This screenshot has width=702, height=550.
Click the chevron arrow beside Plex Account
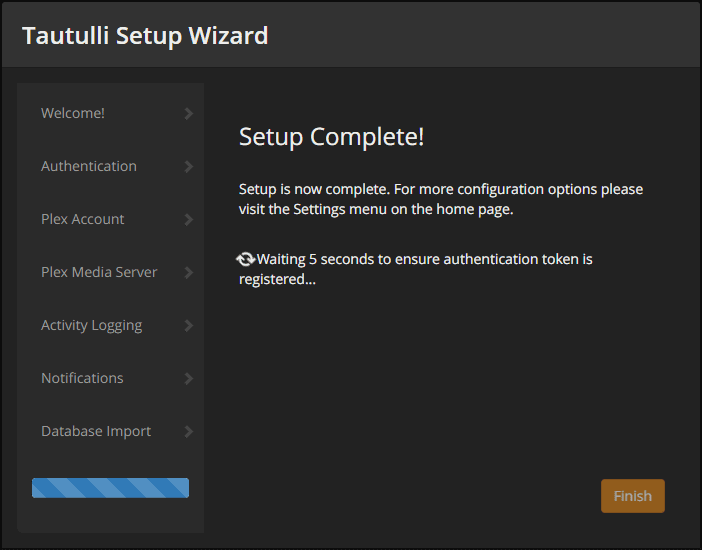click(189, 220)
